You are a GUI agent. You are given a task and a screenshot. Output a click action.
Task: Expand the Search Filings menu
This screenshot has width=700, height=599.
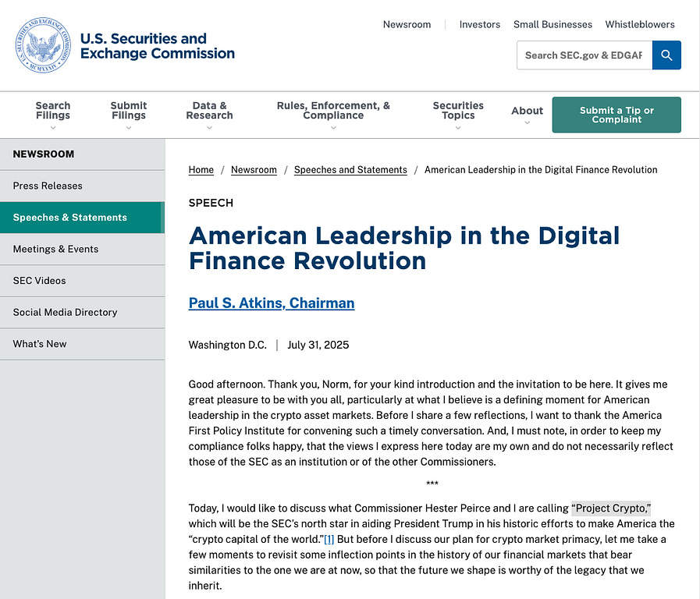53,115
